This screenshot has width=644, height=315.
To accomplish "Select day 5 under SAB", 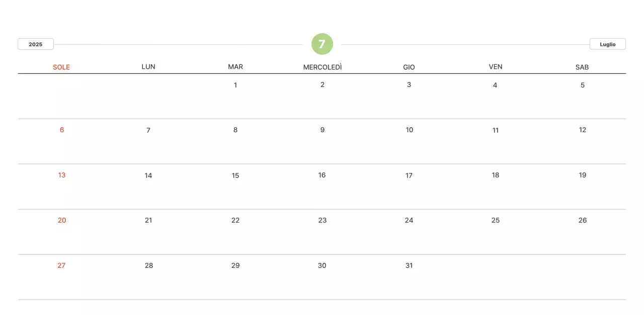I will click(583, 85).
